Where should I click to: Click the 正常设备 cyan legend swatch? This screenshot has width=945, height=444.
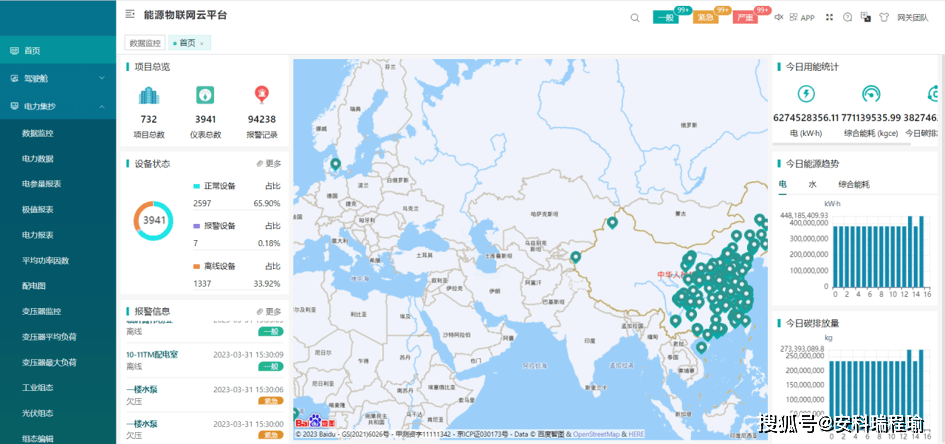tap(196, 186)
